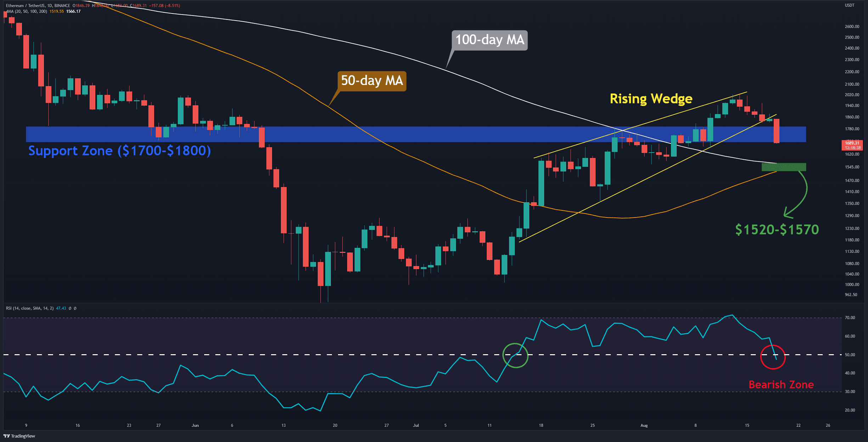Click the Aug label on time axis

click(644, 425)
